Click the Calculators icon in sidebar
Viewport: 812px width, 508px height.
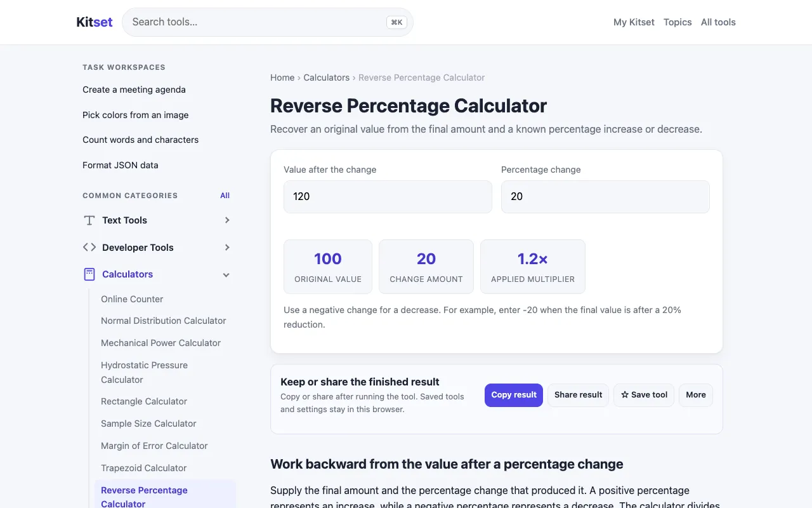tap(89, 274)
